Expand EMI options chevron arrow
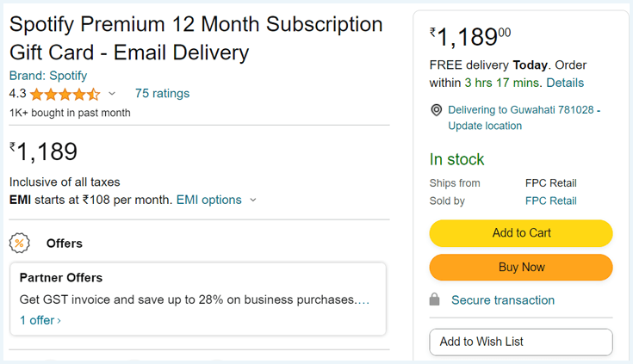Image resolution: width=633 pixels, height=364 pixels. pyautogui.click(x=253, y=200)
